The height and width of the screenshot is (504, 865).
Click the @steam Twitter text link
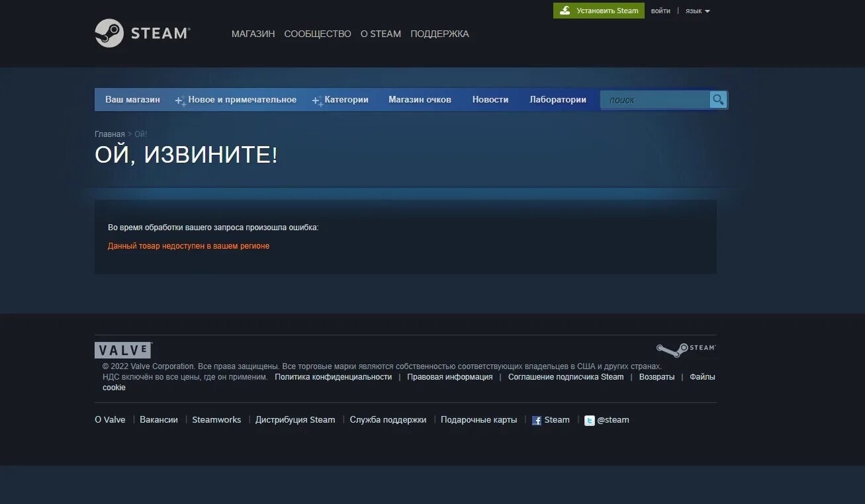pyautogui.click(x=613, y=420)
